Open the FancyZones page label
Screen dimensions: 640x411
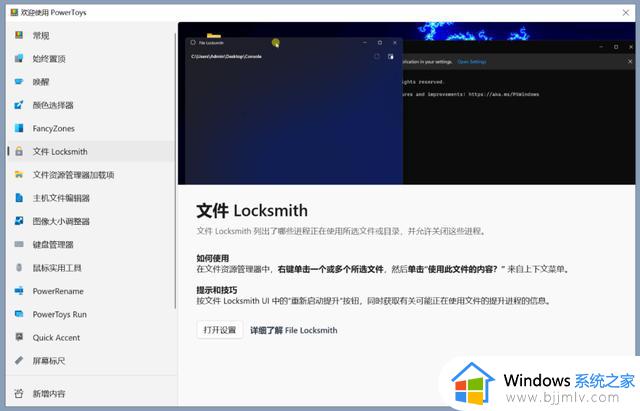click(53, 129)
